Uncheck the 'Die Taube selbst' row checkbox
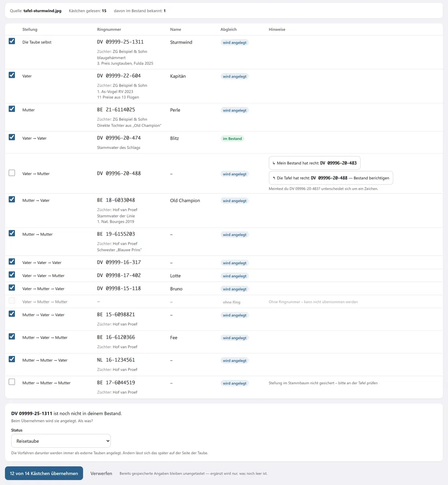Image resolution: width=448 pixels, height=485 pixels. coord(12,41)
